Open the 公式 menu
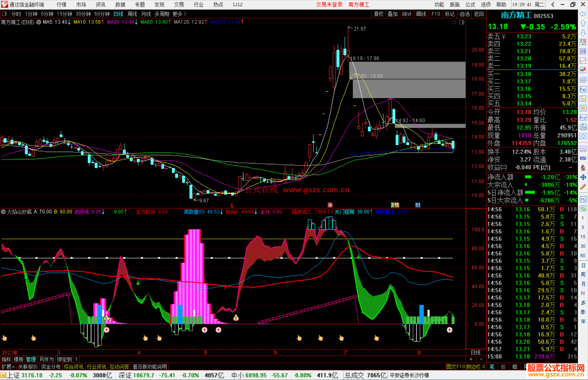This screenshot has height=380, width=588. point(470,5)
